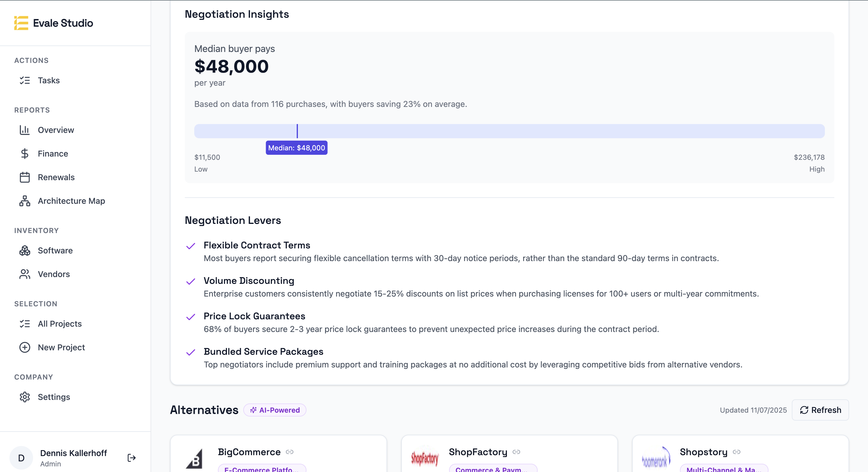The height and width of the screenshot is (472, 868).
Task: Click the Evale Studio logo icon
Action: pos(21,23)
